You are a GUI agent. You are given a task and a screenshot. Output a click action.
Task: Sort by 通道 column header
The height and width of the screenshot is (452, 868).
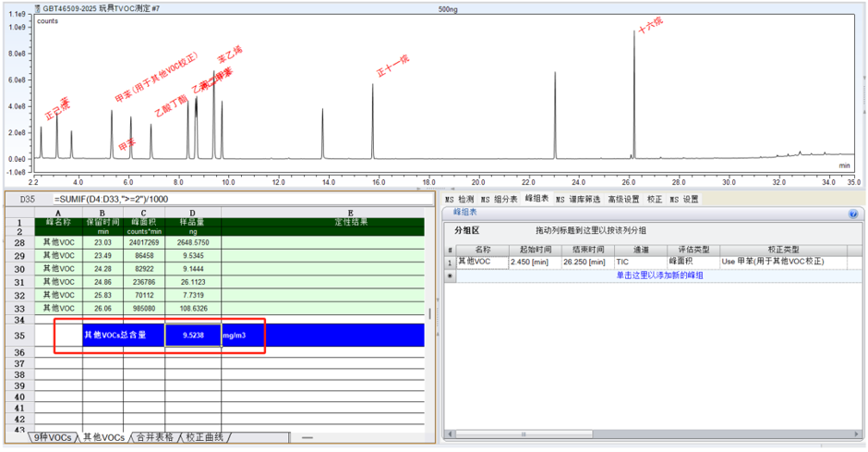[640, 250]
